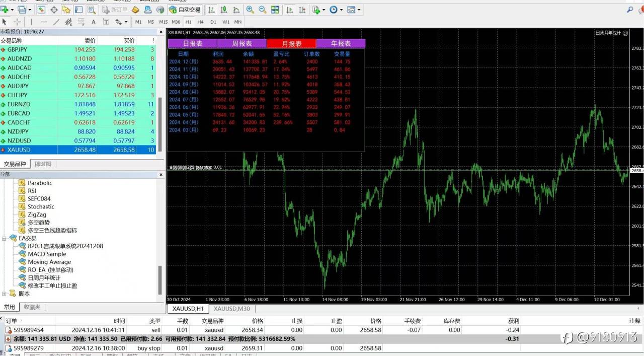The image size is (644, 356).
Task: Open the Data Window crosshair icon
Action: 54,10
